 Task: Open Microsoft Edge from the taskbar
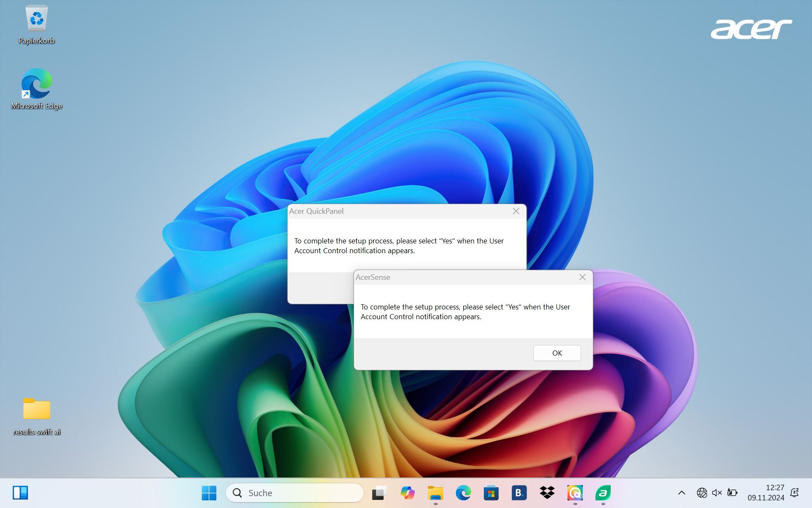[463, 493]
